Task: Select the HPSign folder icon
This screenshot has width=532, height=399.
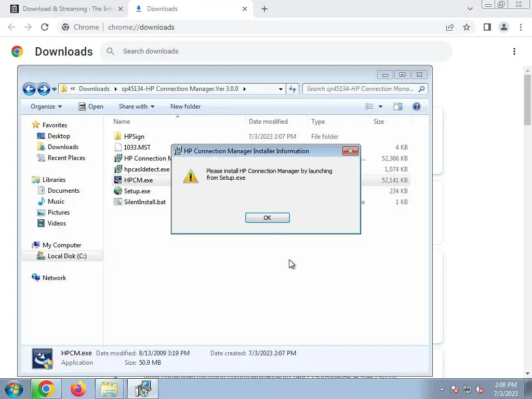Action: 118,137
